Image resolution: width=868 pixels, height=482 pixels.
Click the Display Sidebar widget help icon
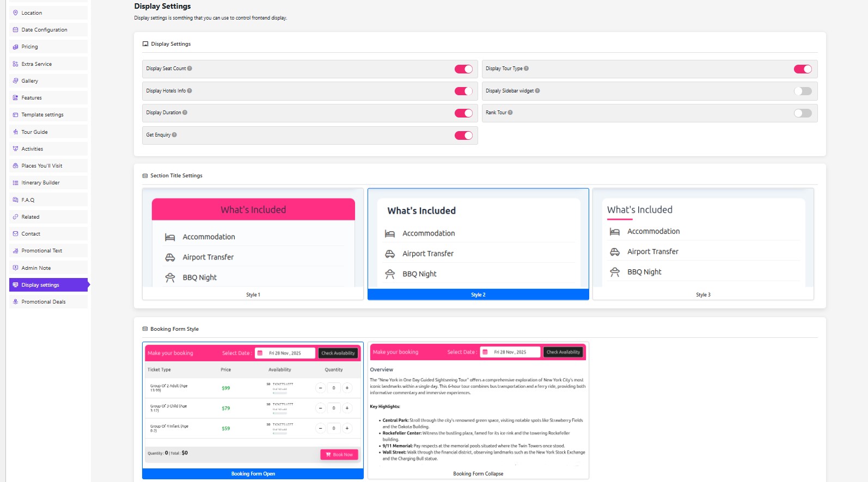[537, 91]
